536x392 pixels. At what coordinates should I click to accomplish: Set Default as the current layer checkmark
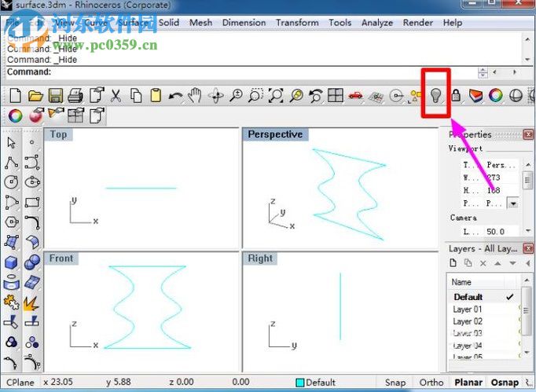(x=510, y=297)
